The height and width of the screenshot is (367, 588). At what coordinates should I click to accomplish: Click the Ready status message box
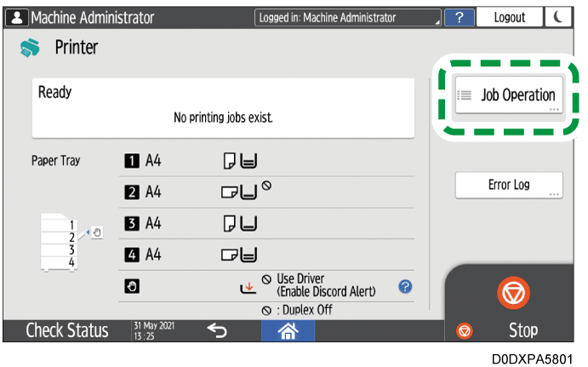pyautogui.click(x=223, y=107)
